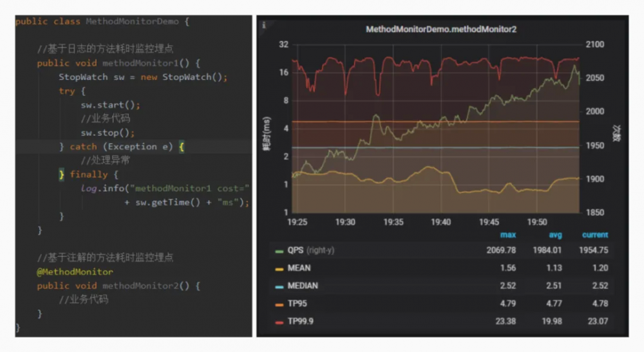Screen dimensions: 644x352
Task: Click the @MethodMonitor annotation in code
Action: coord(75,272)
